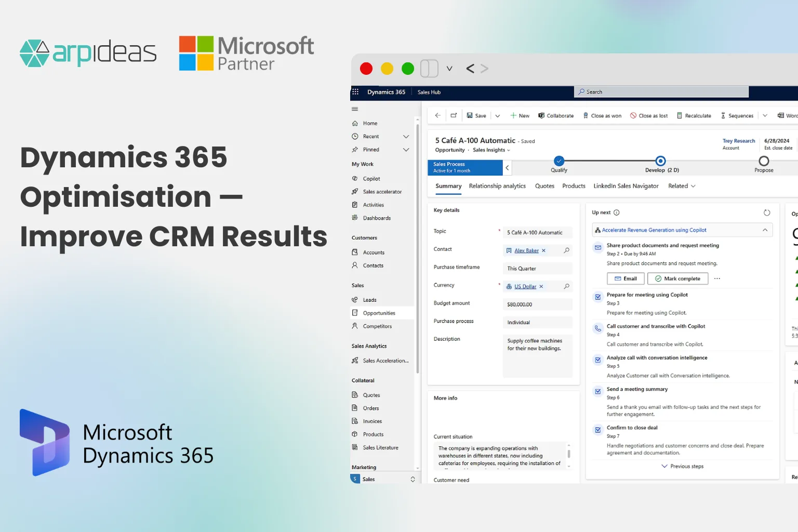The height and width of the screenshot is (532, 798).
Task: Close the opportunity as won
Action: point(602,115)
